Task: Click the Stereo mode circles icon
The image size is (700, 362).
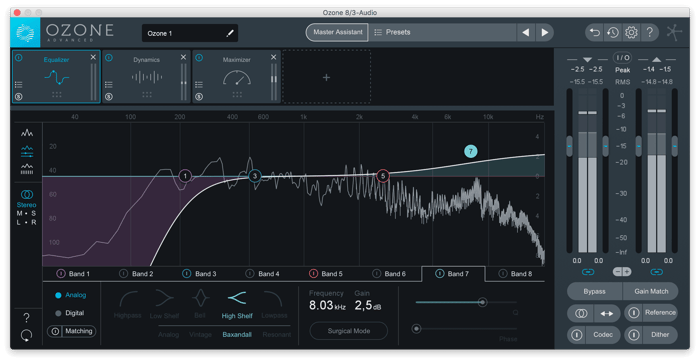Action: (x=26, y=195)
